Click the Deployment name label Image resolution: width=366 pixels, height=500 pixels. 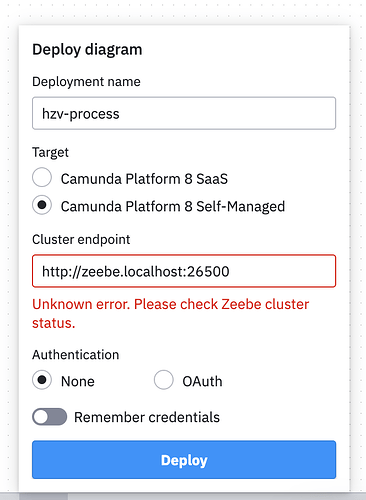pyautogui.click(x=86, y=82)
